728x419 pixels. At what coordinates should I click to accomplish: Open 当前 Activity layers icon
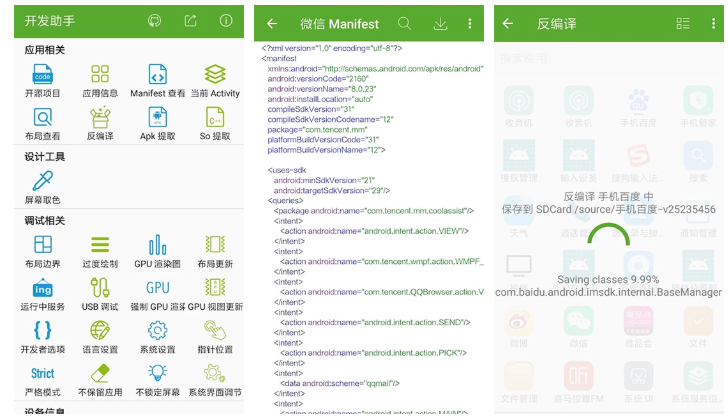coord(215,74)
